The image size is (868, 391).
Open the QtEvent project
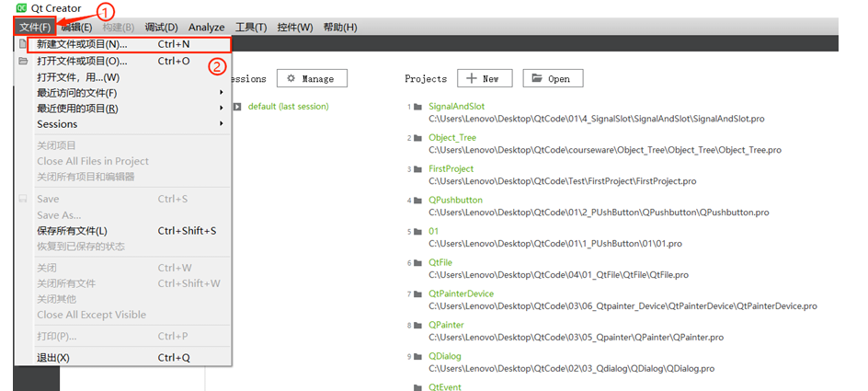pos(445,387)
